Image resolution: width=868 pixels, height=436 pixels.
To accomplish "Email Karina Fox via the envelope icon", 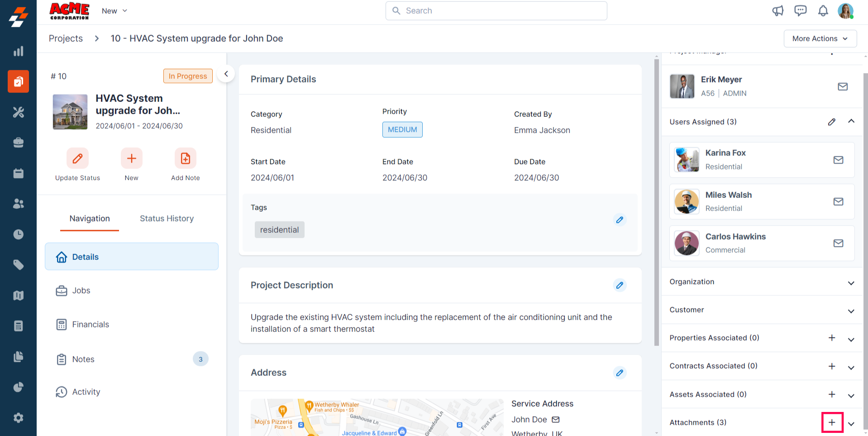I will pyautogui.click(x=838, y=160).
